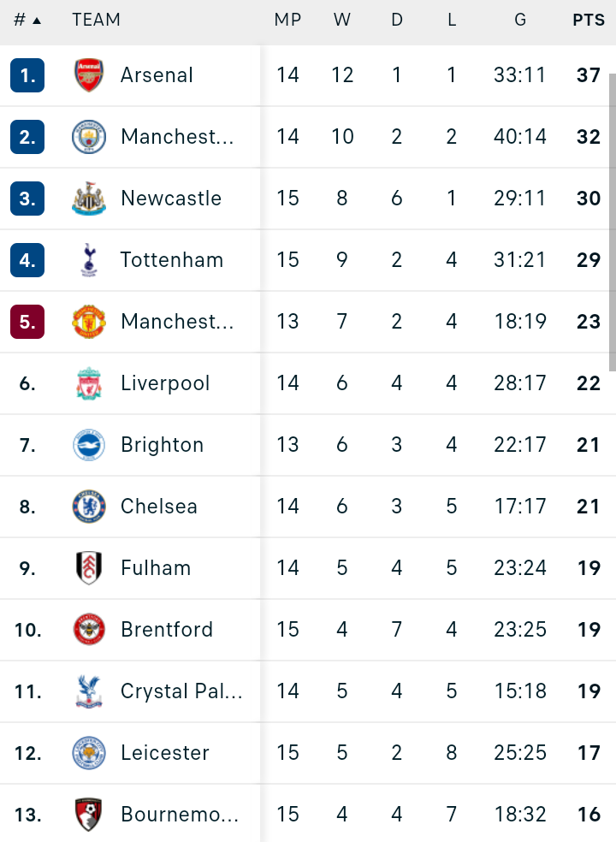The height and width of the screenshot is (842, 616).
Task: Click the maroon rank 5 badge
Action: point(27,322)
